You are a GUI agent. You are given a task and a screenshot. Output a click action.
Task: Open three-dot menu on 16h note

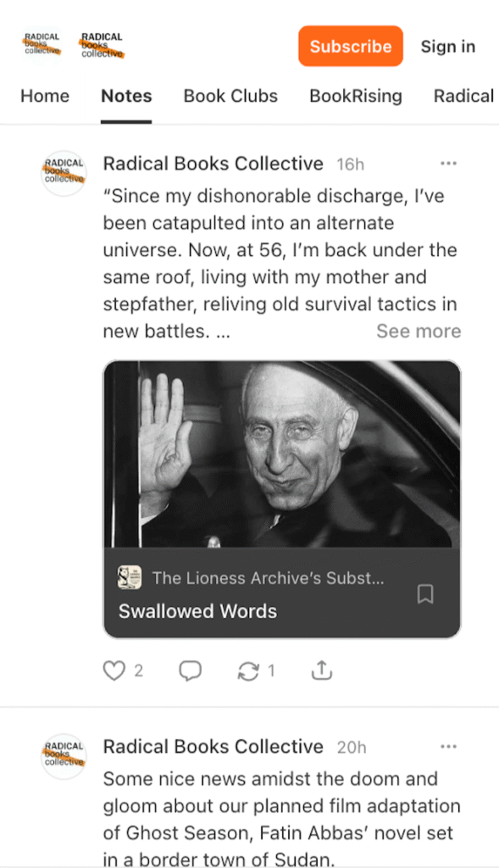pos(448,164)
